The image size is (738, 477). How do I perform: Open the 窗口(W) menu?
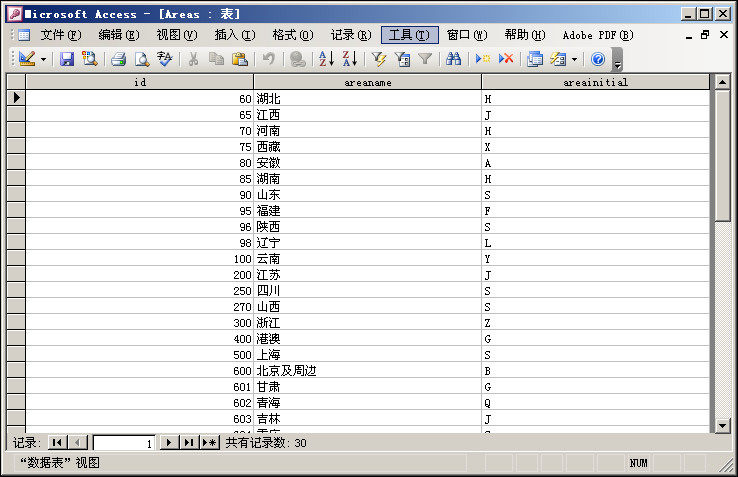click(467, 35)
